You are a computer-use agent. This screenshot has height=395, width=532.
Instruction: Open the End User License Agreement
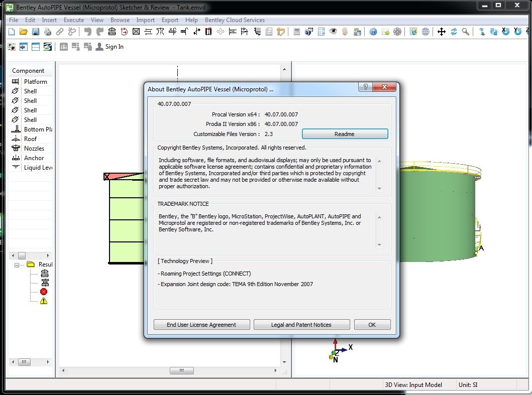point(201,324)
